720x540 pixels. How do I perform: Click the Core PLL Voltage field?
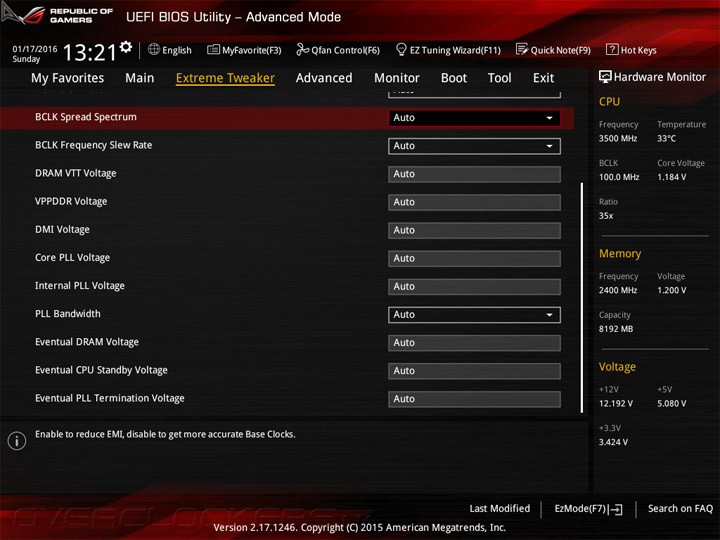pos(474,259)
